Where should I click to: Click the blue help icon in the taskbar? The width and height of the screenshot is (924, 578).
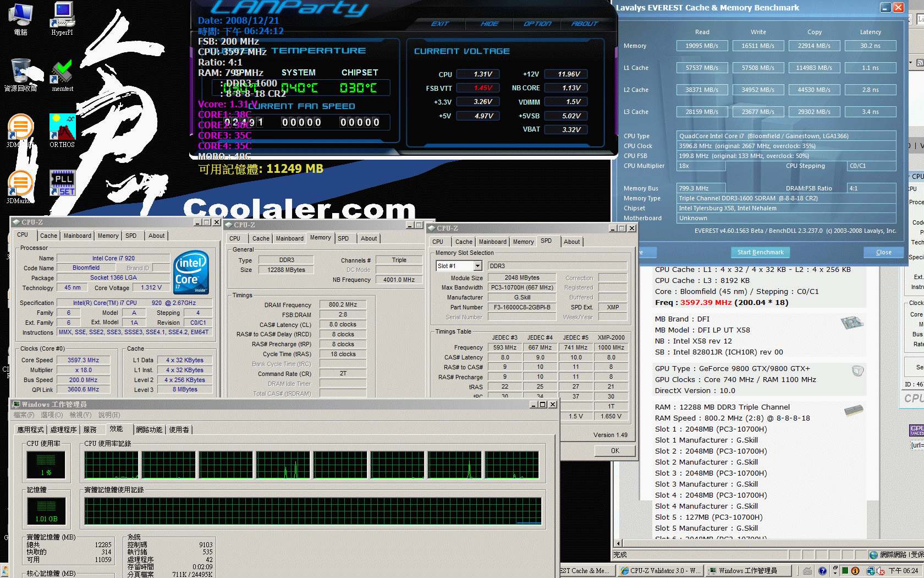tap(822, 571)
